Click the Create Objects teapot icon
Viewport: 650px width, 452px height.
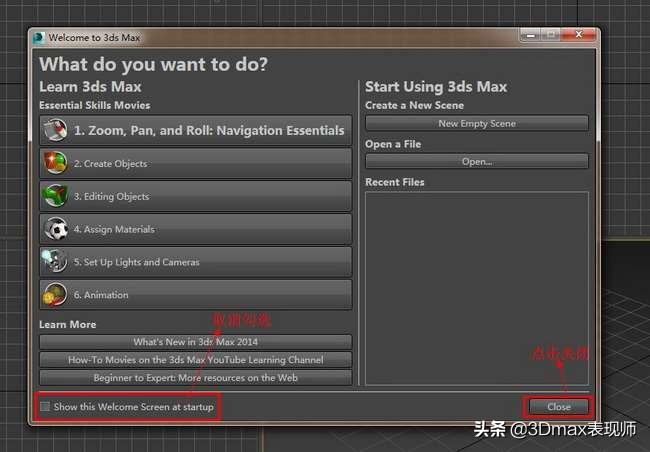[56, 163]
